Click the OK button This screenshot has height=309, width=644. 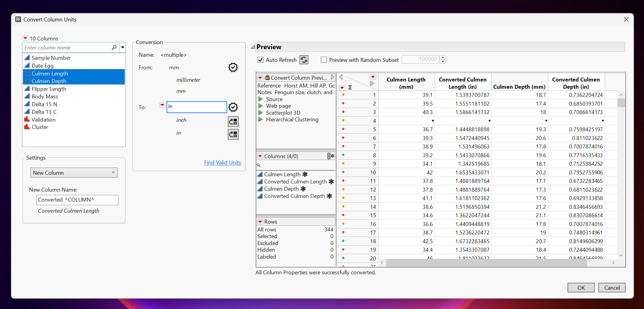tap(581, 288)
